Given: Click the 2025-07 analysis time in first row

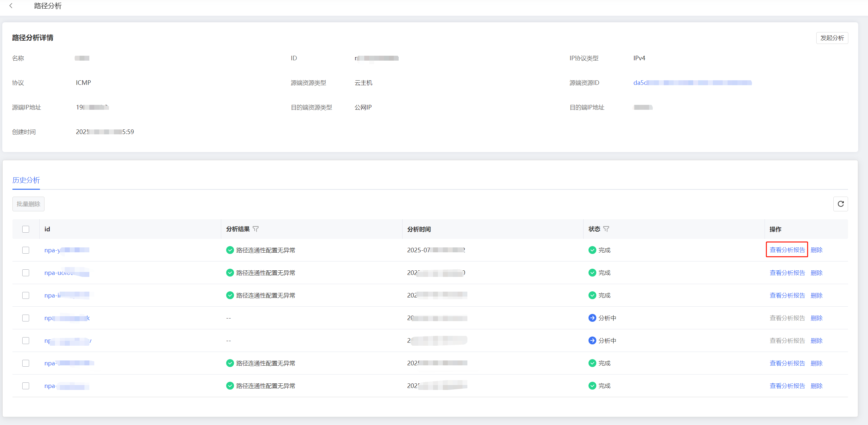Looking at the screenshot, I should [x=436, y=250].
